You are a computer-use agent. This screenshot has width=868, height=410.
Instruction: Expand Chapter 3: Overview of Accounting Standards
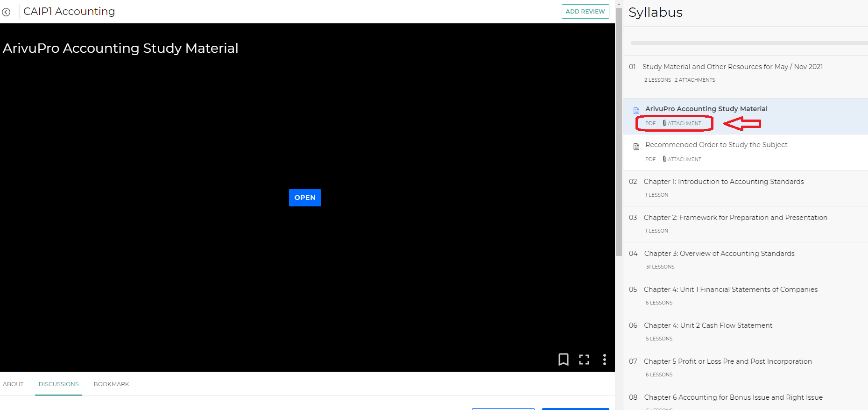pos(746,260)
